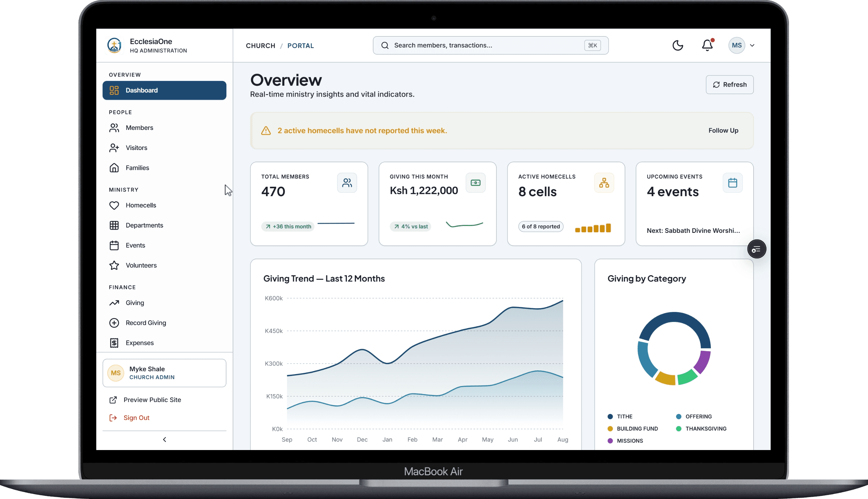Click the Active Homecells network icon
This screenshot has width=868, height=499.
coord(604,183)
